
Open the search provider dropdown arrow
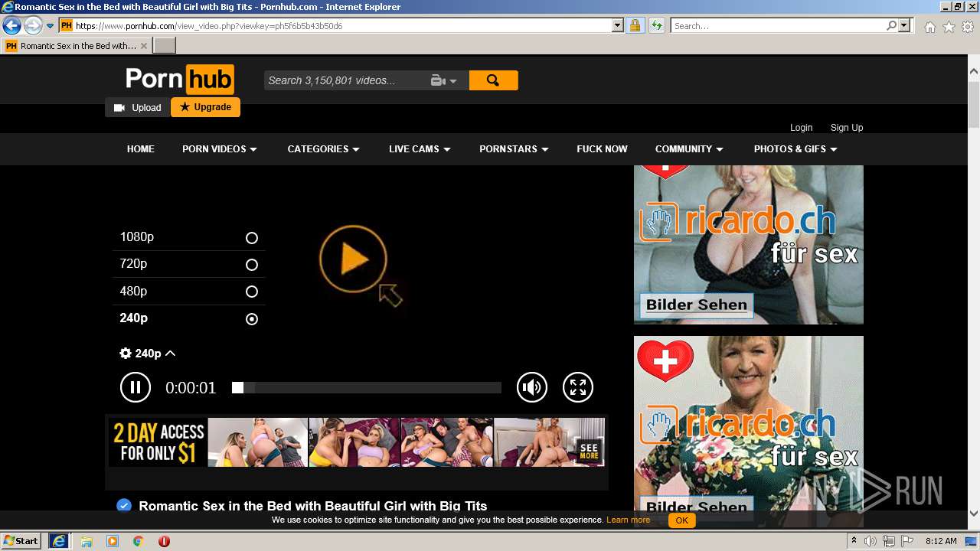tap(904, 26)
